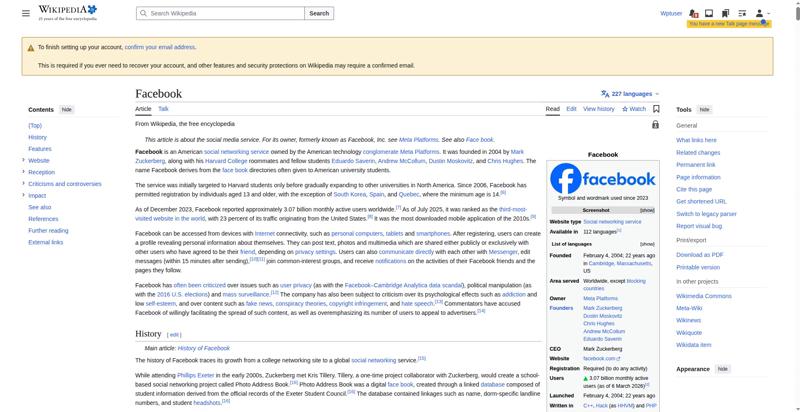Expand the Website section in Contents
Image resolution: width=800 pixels, height=412 pixels.
coord(23,160)
